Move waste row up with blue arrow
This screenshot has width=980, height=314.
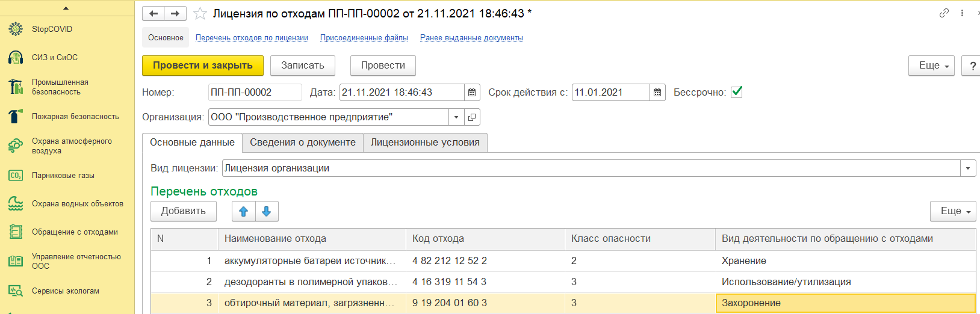(244, 211)
